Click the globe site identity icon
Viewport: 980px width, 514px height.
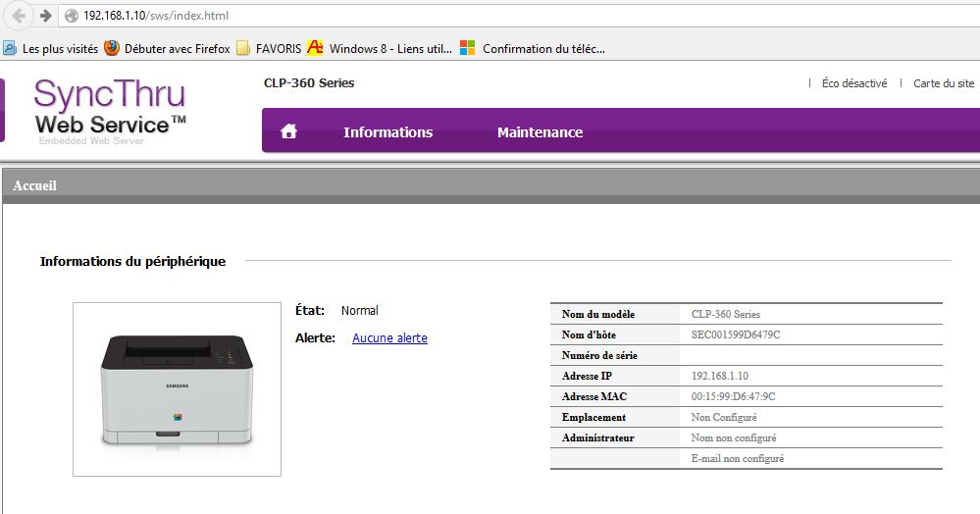tap(72, 16)
